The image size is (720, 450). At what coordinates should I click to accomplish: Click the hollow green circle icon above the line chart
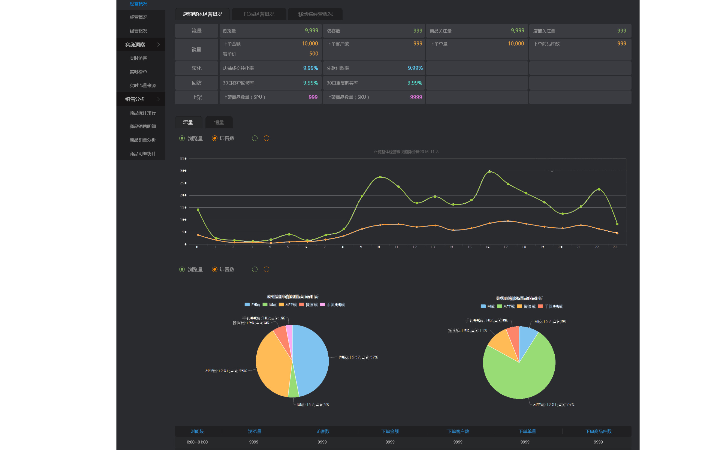[255, 138]
